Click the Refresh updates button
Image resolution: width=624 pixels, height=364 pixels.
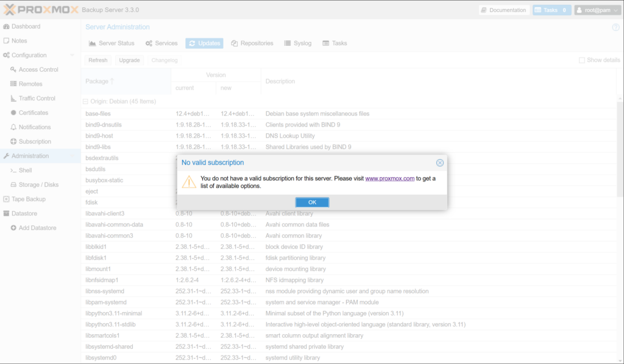click(97, 60)
